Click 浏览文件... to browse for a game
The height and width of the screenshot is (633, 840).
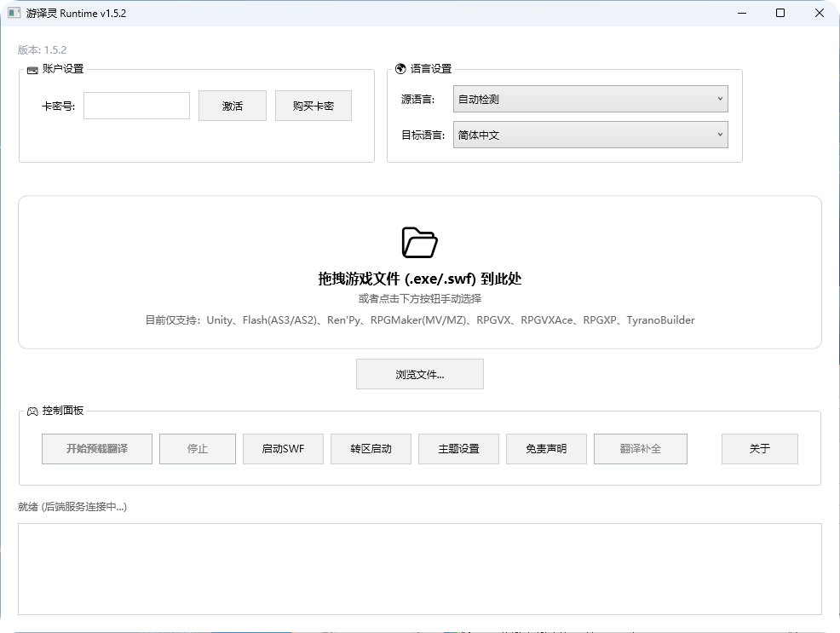(419, 373)
